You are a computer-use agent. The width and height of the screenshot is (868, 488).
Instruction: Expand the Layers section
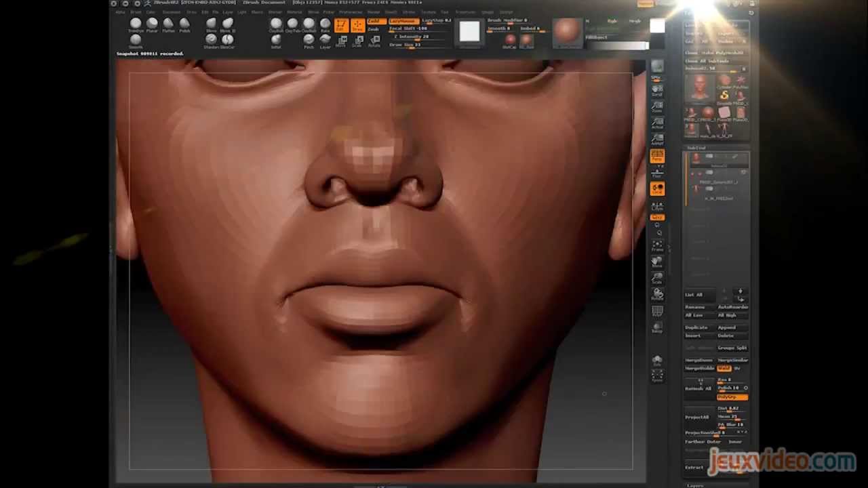tap(695, 485)
